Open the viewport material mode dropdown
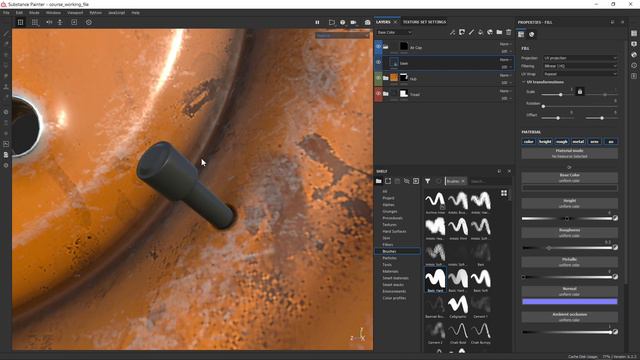Screen dimensions: 640x360 click(342, 36)
